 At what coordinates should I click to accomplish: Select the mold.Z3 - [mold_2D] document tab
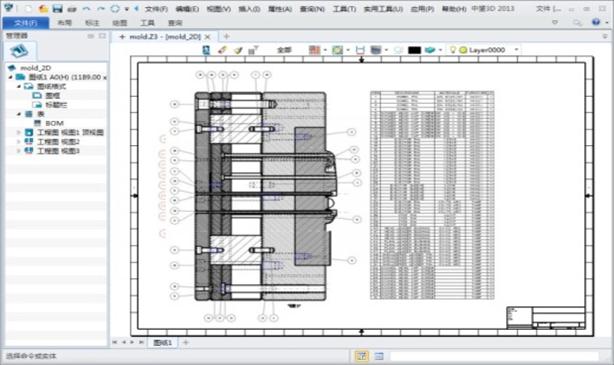click(x=164, y=37)
